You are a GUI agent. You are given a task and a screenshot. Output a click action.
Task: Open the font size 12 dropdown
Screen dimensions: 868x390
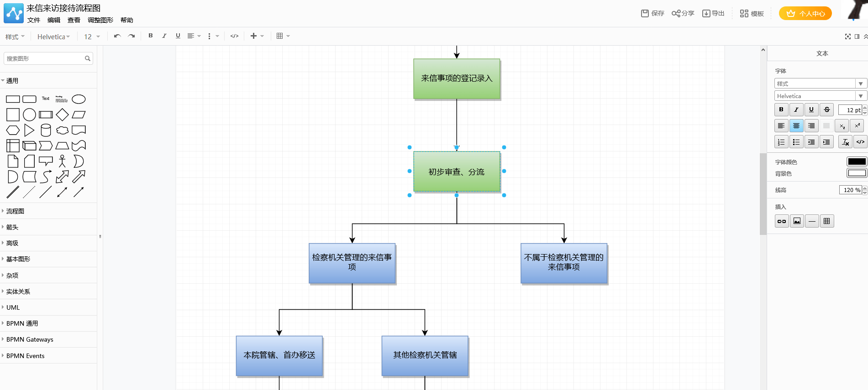(x=92, y=36)
